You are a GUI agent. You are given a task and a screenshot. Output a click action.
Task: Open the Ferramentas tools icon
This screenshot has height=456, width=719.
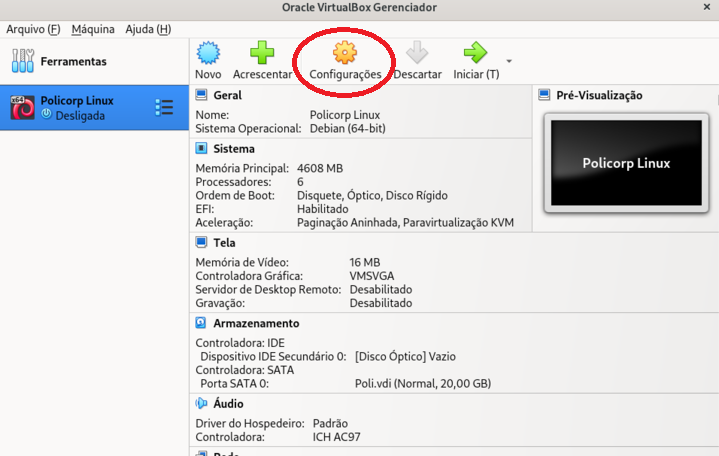tap(23, 61)
